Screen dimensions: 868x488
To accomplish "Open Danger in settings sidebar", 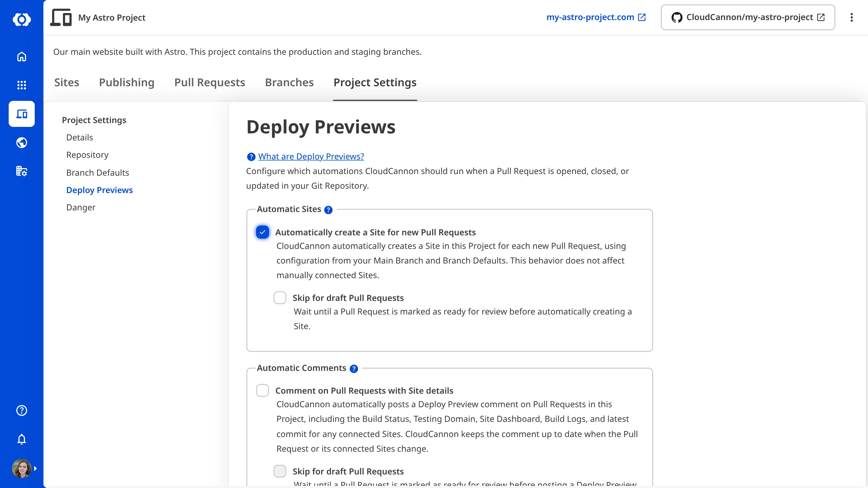I will point(81,207).
